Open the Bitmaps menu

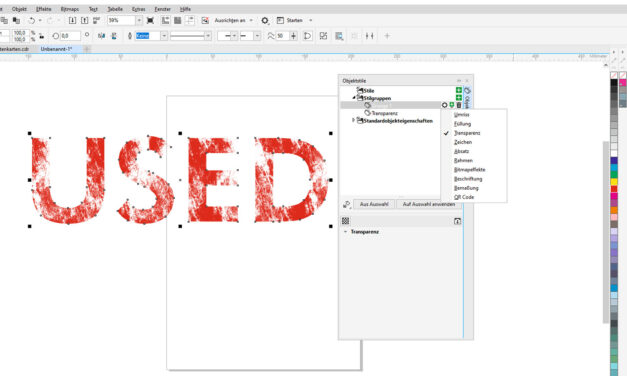click(x=70, y=9)
